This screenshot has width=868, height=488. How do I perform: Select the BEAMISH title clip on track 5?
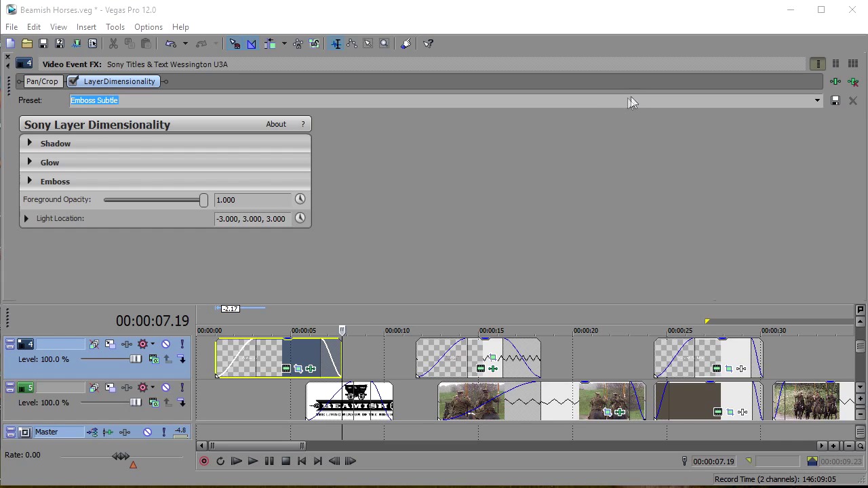pos(349,401)
